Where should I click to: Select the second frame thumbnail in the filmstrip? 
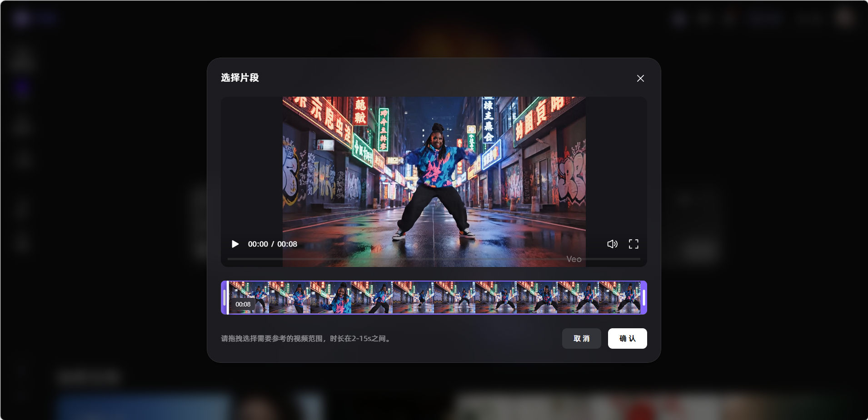coord(289,298)
